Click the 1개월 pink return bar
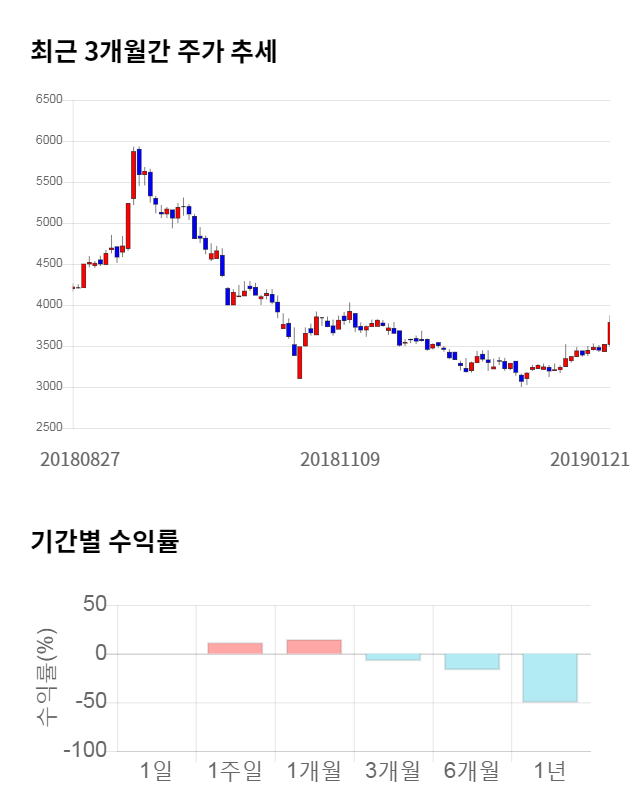Viewport: 640px width, 810px height. [x=314, y=647]
